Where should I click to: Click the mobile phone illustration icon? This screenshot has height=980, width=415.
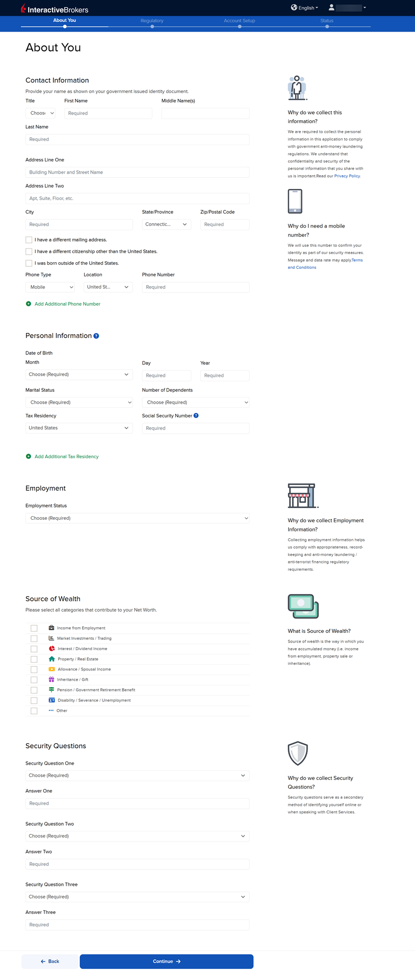(295, 201)
